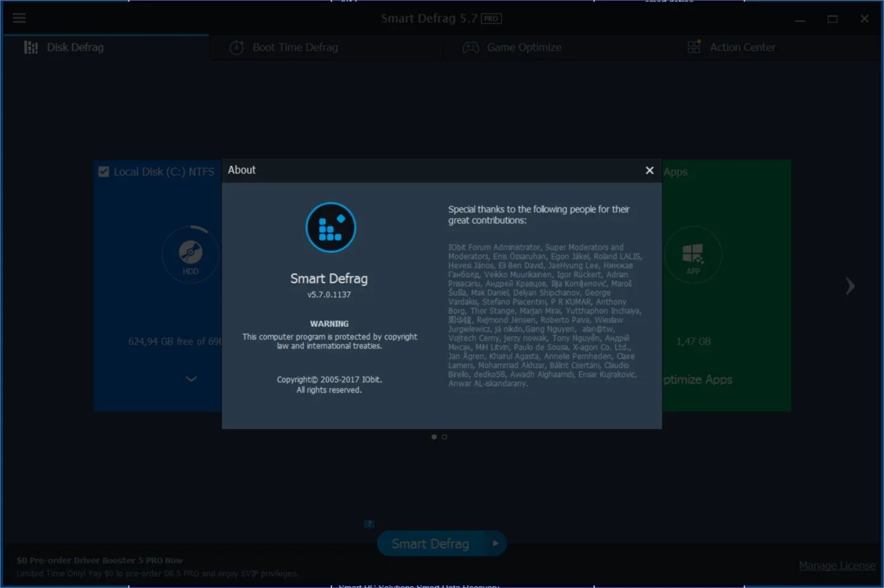Go to the Action Center tab
Screen dimensions: 884x588
pos(732,47)
